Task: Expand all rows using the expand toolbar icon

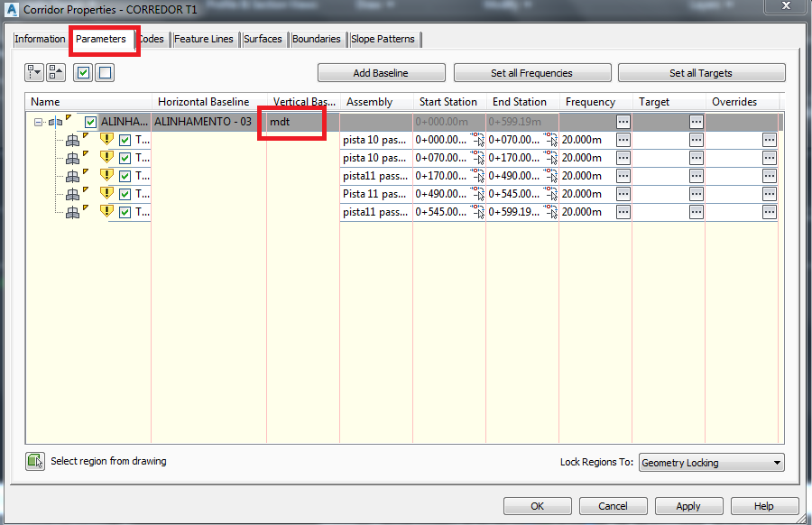Action: point(33,71)
